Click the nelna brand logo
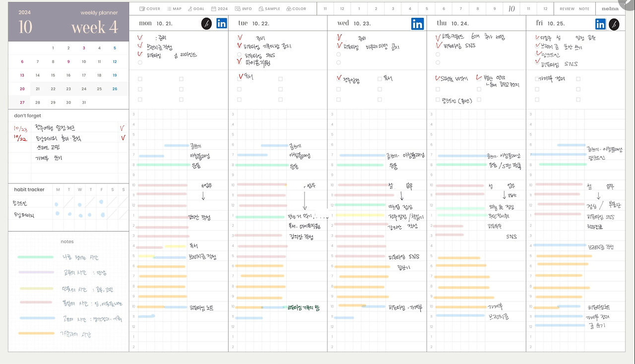Viewport: 635px width, 364px height. (610, 9)
